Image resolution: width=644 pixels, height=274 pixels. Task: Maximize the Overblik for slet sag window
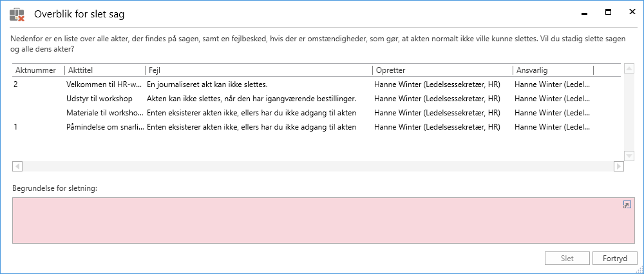pos(607,12)
